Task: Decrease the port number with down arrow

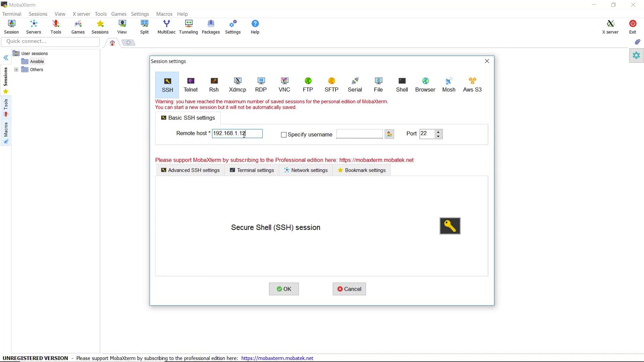Action: pos(438,136)
